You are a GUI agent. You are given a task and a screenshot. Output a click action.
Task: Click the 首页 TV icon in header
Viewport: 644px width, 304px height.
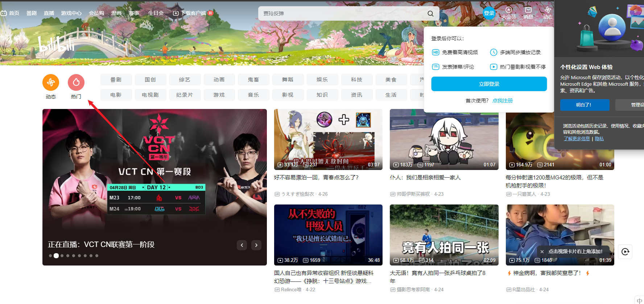pos(4,13)
